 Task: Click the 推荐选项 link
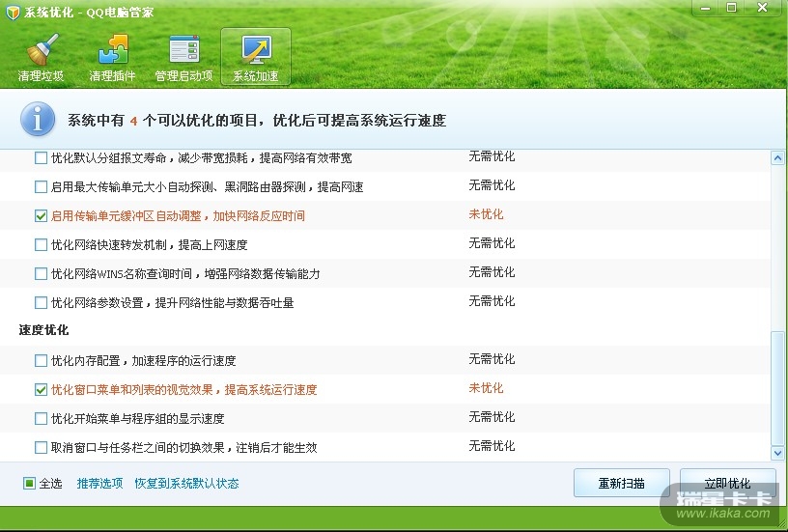pyautogui.click(x=100, y=484)
